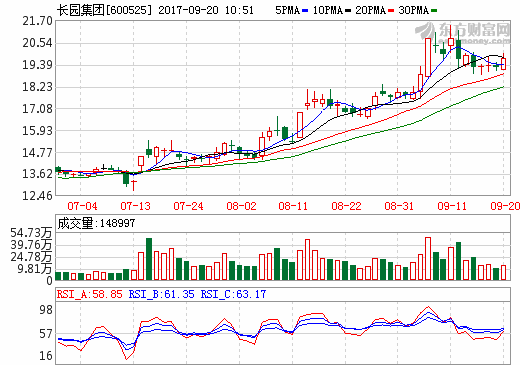Image resolution: width=520 pixels, height=365 pixels.
Task: Click the timestamp 2017-09-20 10:51
Action: coord(206,10)
